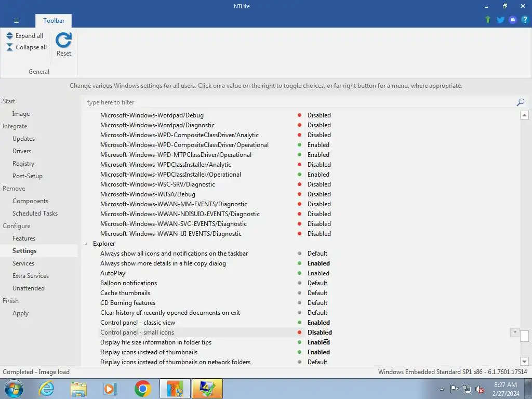Click scrollbar down arrow of settings list
532x399 pixels.
pyautogui.click(x=524, y=362)
